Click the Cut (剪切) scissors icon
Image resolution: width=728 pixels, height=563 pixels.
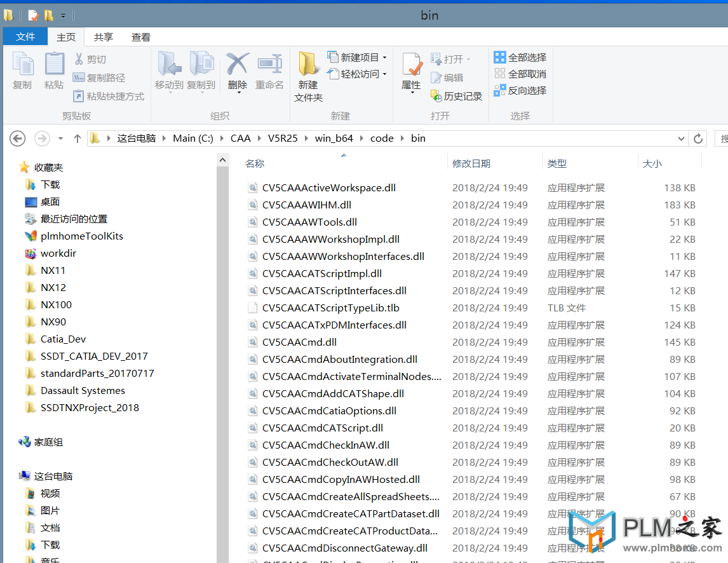click(x=79, y=59)
